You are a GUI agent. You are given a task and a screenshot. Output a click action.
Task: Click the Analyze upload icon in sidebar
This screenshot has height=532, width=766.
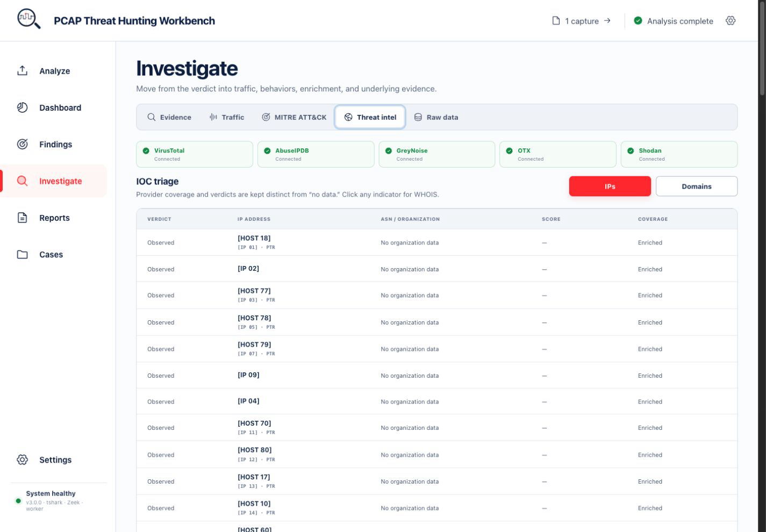click(22, 70)
